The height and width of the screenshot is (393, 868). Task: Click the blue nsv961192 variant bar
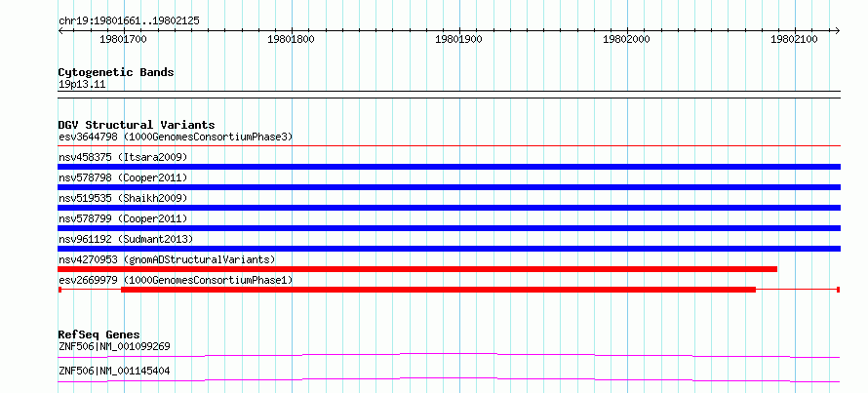pyautogui.click(x=449, y=249)
